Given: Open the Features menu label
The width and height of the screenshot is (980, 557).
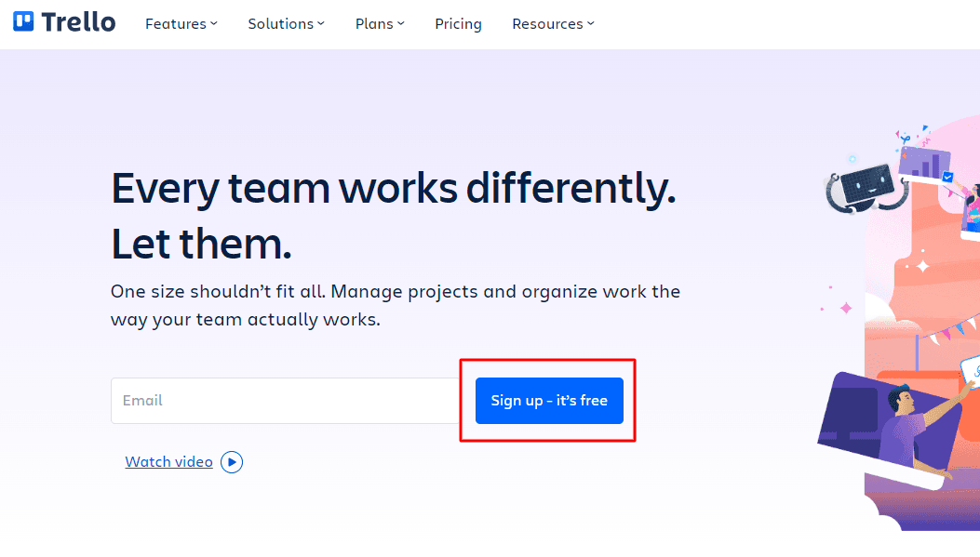Looking at the screenshot, I should coord(175,24).
